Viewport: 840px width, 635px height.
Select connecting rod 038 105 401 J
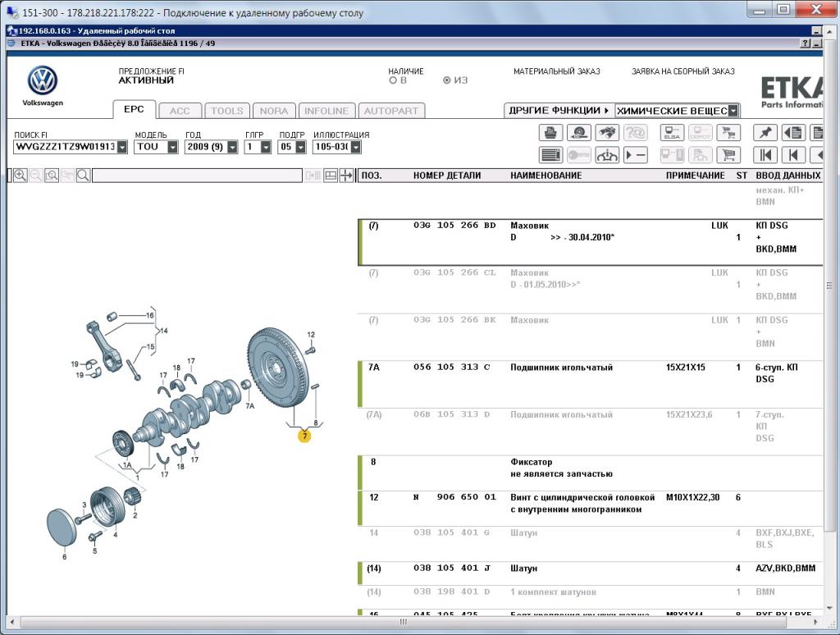pos(590,573)
